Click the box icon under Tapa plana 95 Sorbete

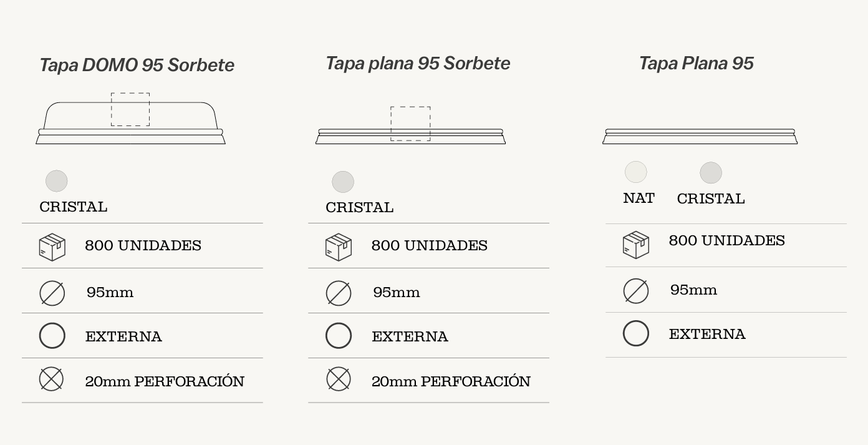click(339, 247)
